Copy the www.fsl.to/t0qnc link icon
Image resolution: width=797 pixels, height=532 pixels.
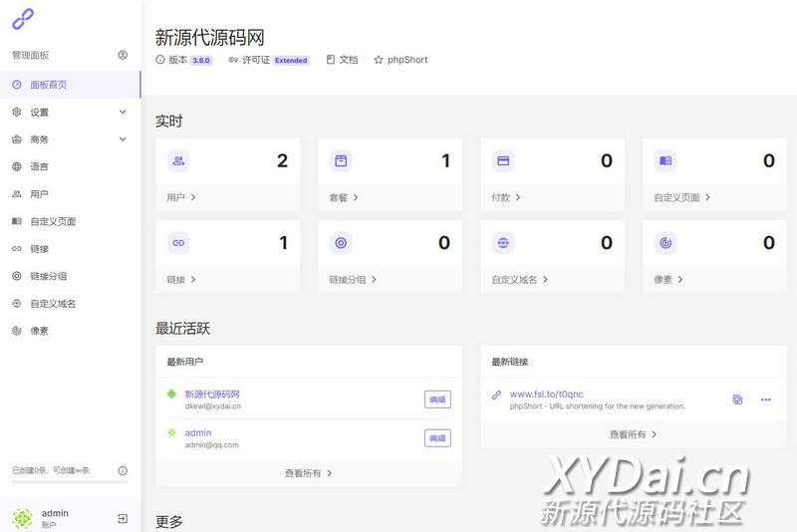(737, 399)
